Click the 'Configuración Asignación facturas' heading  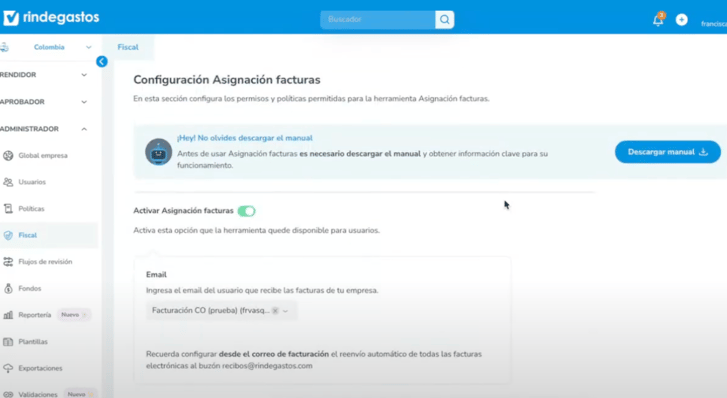[x=227, y=80]
